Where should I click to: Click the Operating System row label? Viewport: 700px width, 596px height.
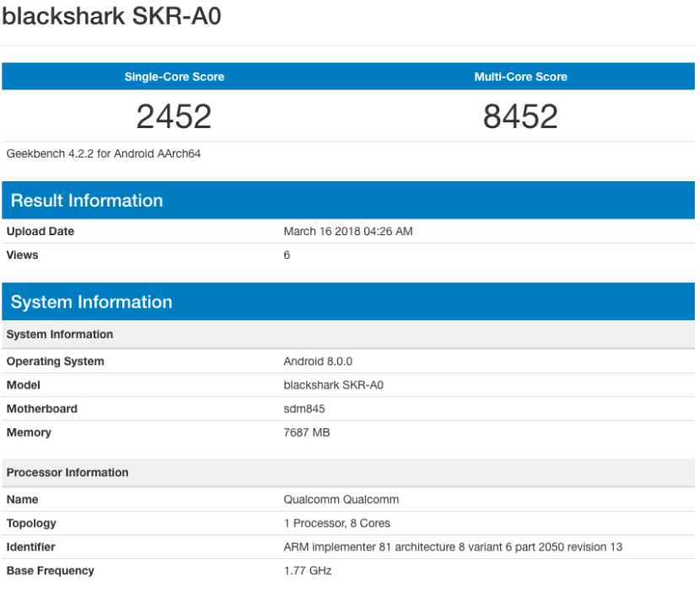[x=56, y=361]
